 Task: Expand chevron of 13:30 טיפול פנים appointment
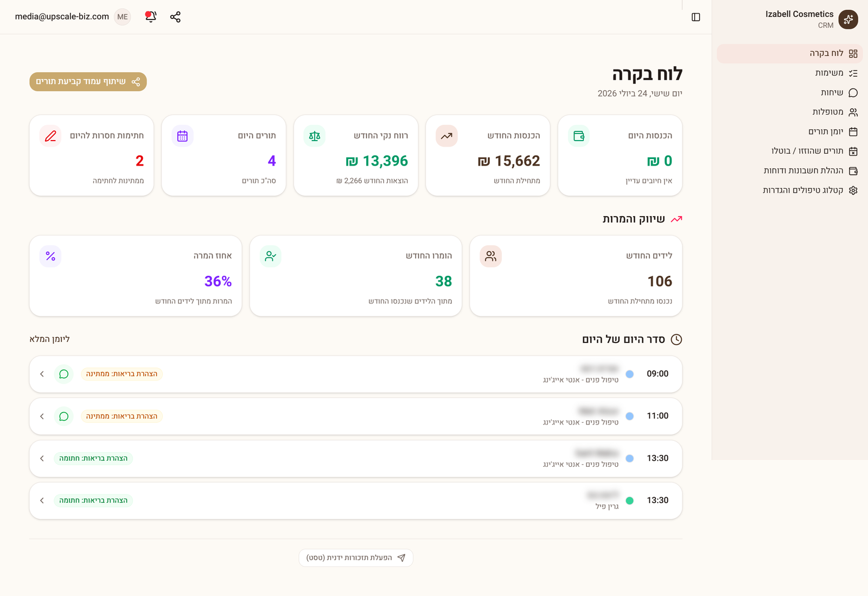point(42,459)
